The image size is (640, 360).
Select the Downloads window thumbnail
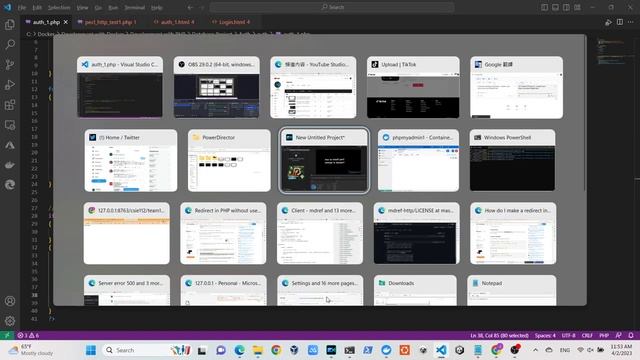pyautogui.click(x=415, y=291)
